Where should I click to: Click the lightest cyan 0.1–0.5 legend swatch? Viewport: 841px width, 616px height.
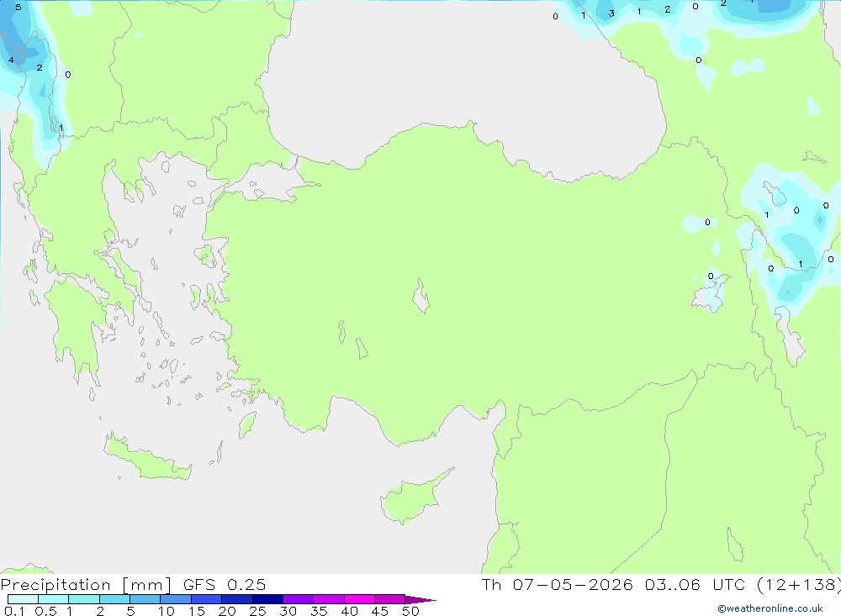coord(23,599)
